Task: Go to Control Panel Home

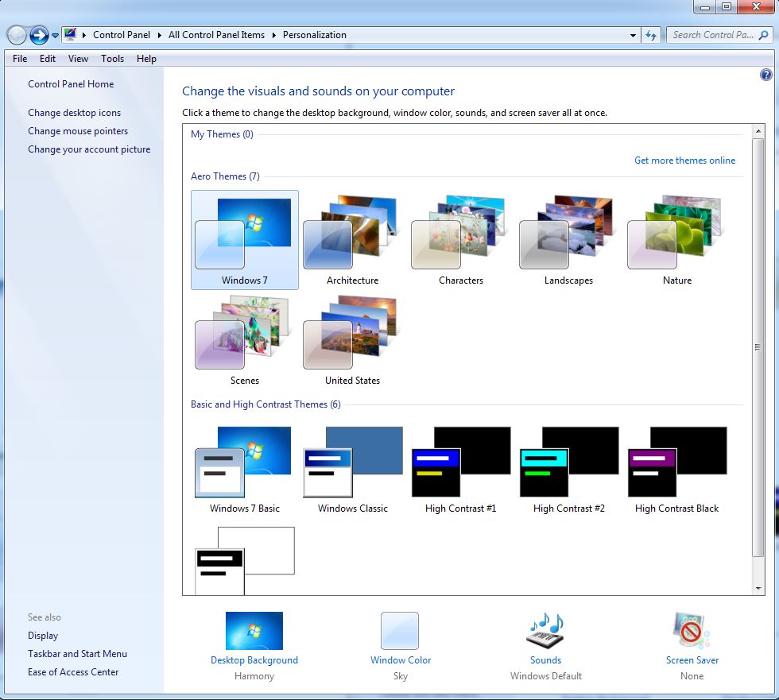Action: 71,84
